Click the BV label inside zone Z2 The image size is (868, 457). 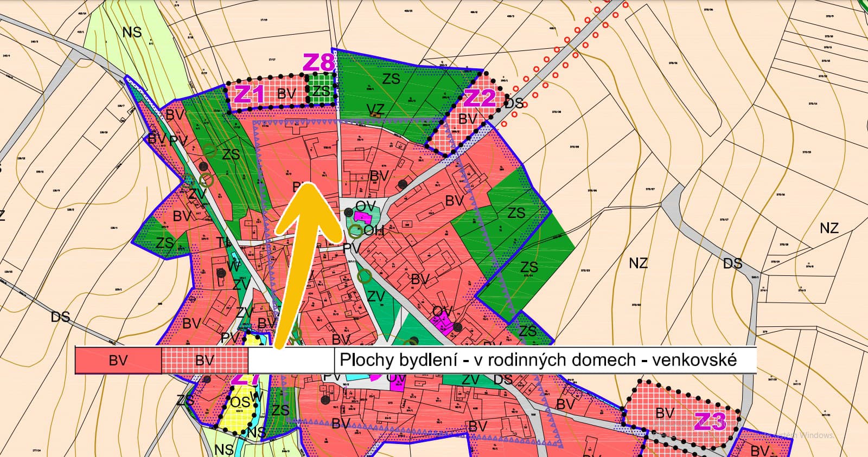(x=468, y=118)
